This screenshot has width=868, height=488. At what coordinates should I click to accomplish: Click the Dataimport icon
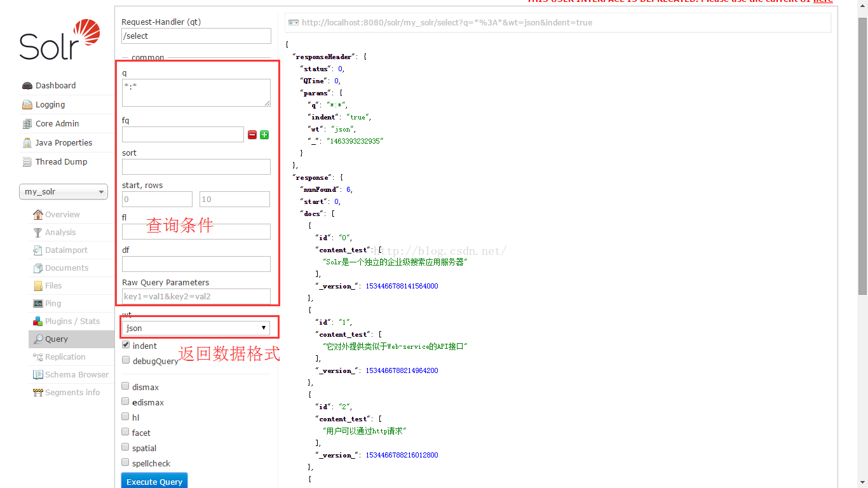pyautogui.click(x=38, y=250)
